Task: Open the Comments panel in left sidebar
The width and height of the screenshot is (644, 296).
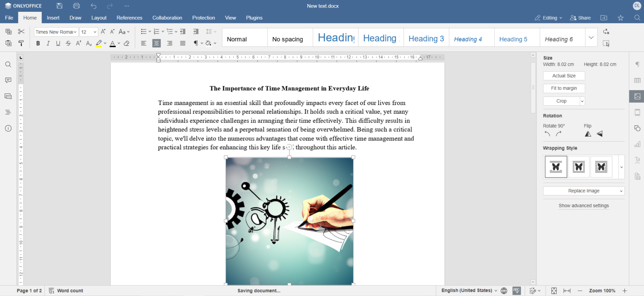Action: tap(8, 80)
